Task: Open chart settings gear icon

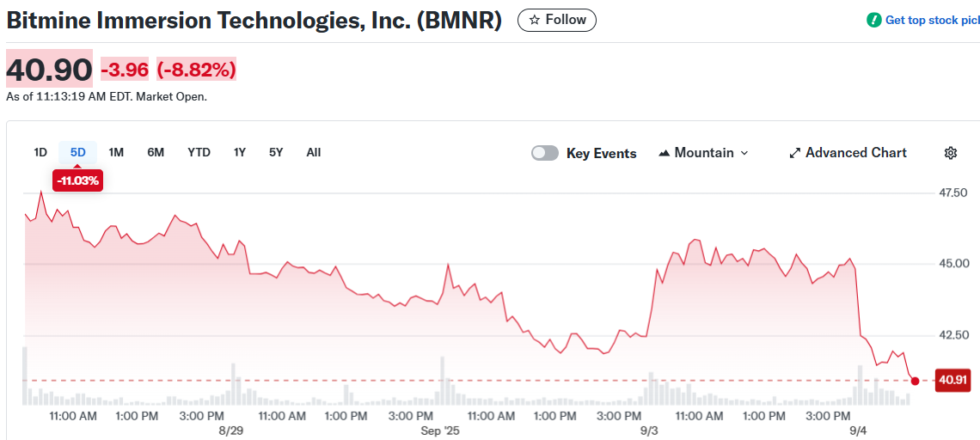Action: click(950, 153)
